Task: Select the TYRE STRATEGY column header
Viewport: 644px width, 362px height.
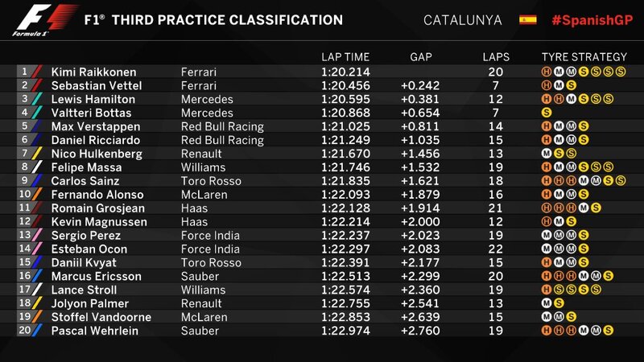Action: [x=584, y=57]
